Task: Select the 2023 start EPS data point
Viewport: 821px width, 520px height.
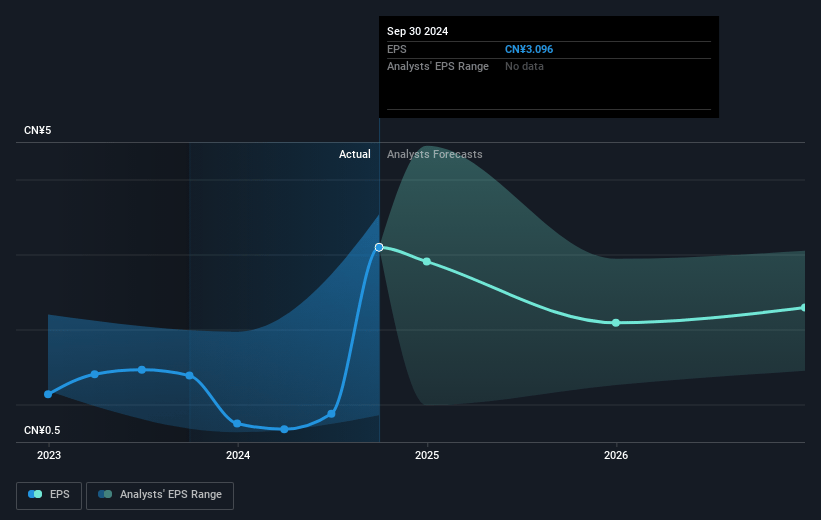Action: (x=48, y=394)
